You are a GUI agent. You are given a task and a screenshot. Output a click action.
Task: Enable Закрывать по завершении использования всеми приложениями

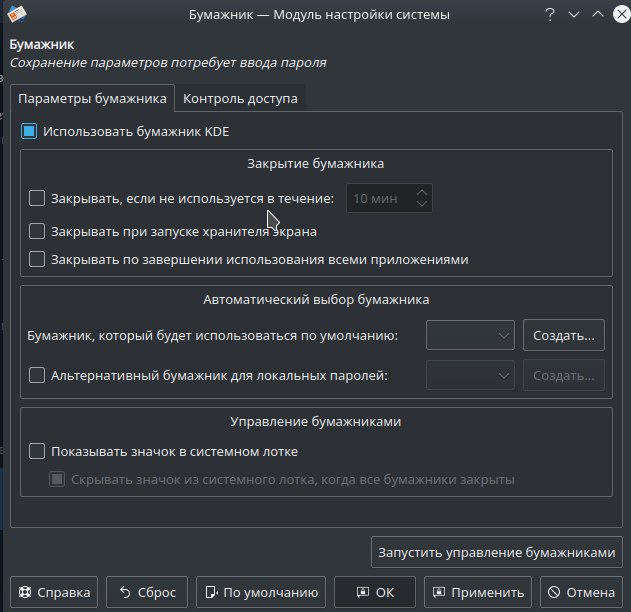(37, 259)
